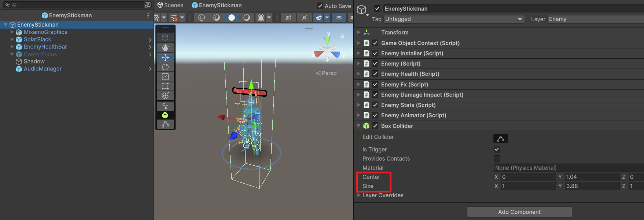Toggle scene visibility eye icon in toolbar

point(339,18)
